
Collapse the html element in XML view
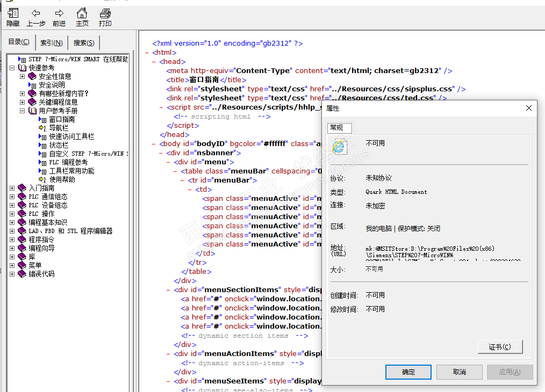click(x=147, y=53)
